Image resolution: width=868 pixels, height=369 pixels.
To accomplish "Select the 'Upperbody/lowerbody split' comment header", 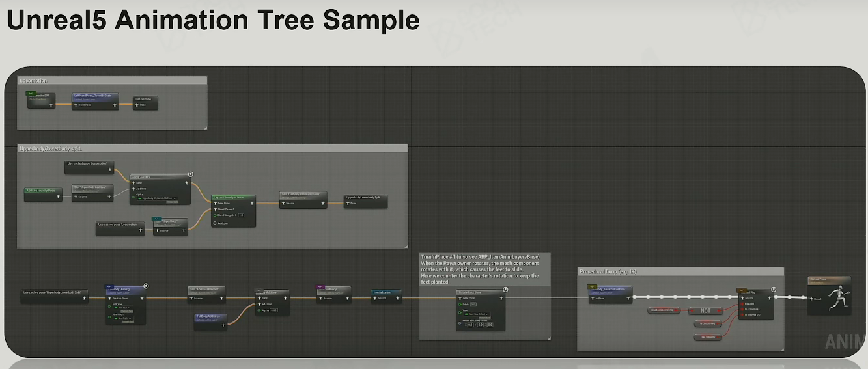I will 212,148.
